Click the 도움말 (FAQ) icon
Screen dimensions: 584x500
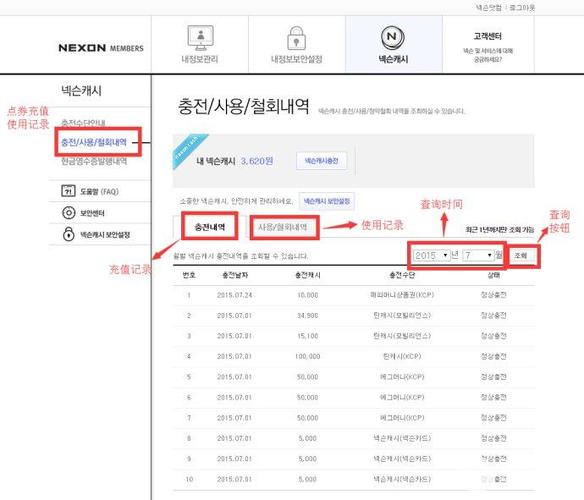[68, 191]
